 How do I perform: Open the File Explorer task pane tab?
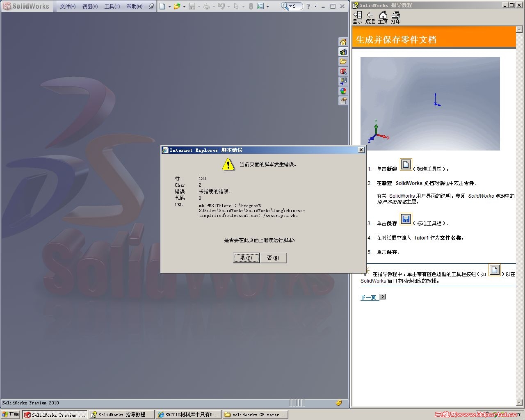343,62
